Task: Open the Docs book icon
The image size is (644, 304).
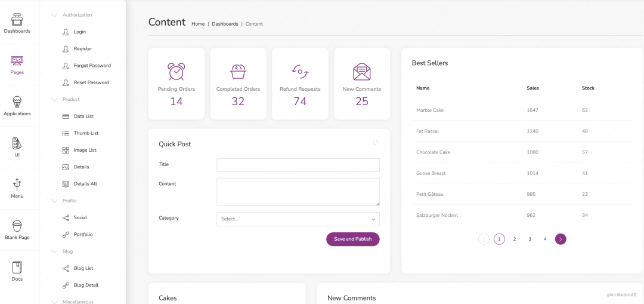Action: point(17,268)
